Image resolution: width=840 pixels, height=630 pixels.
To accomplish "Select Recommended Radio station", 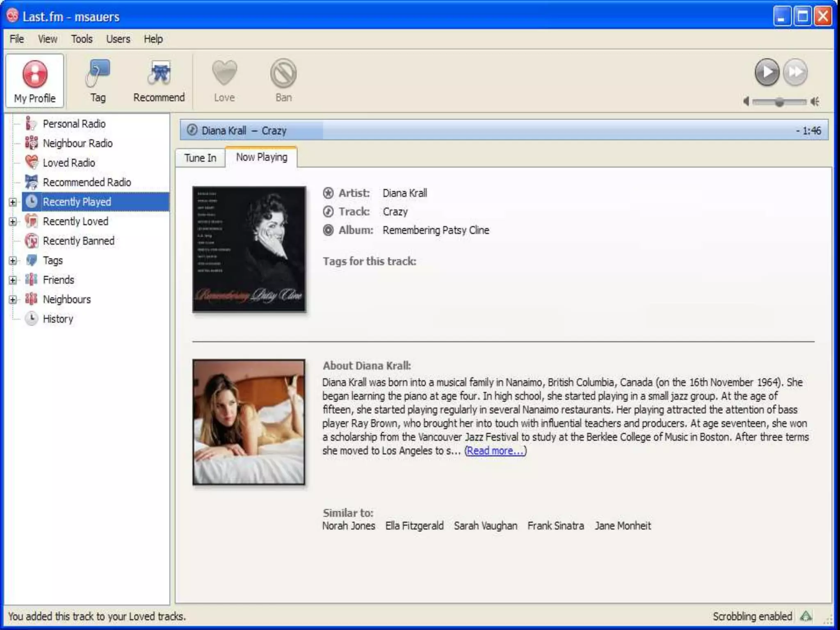I will click(87, 182).
